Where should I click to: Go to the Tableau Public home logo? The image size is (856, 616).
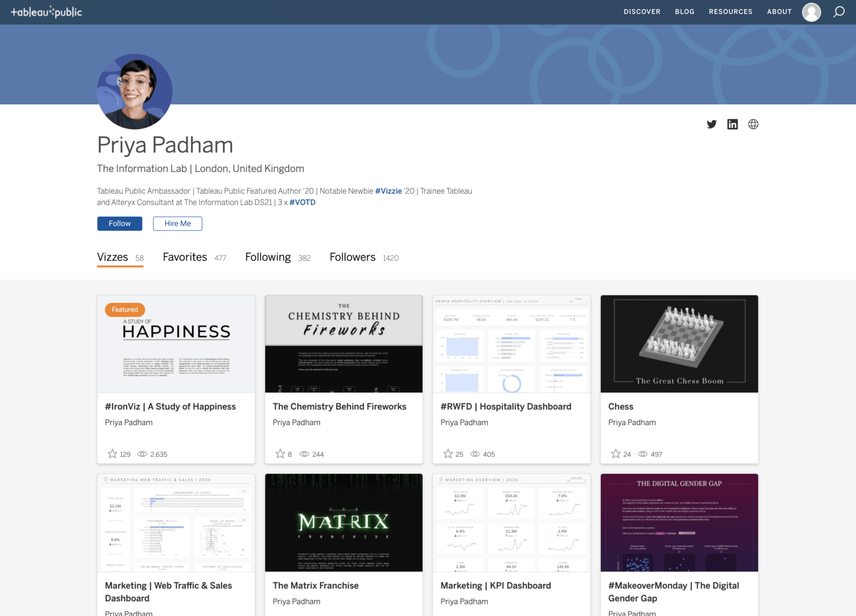(46, 12)
